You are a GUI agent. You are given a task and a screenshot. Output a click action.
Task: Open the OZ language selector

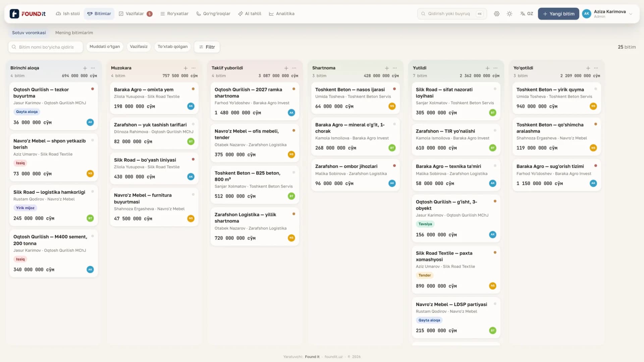click(x=527, y=14)
